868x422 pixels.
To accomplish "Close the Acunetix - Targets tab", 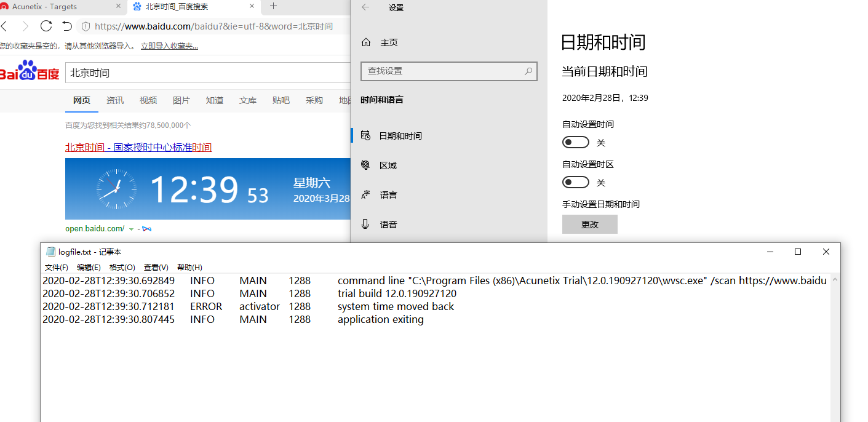I will click(x=119, y=6).
